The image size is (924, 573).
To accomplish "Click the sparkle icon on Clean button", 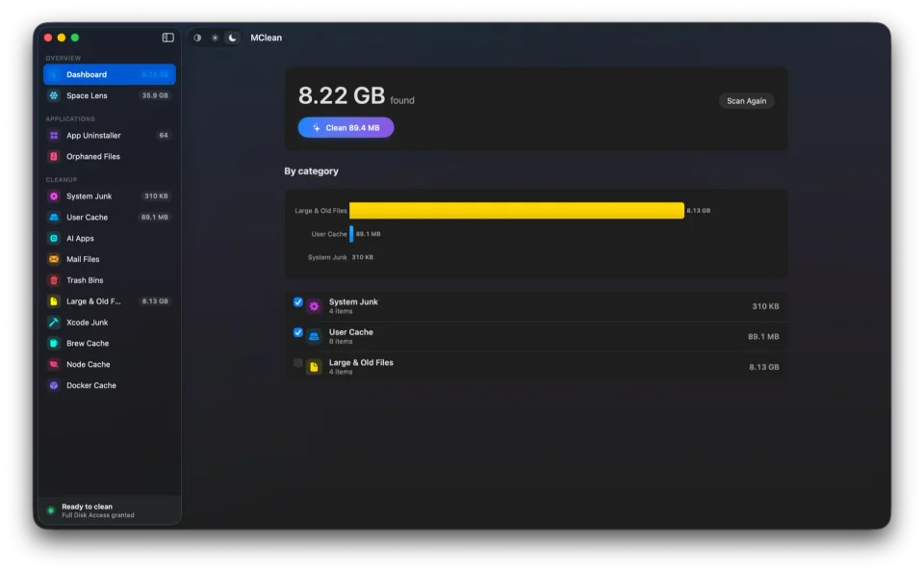I will [x=317, y=128].
